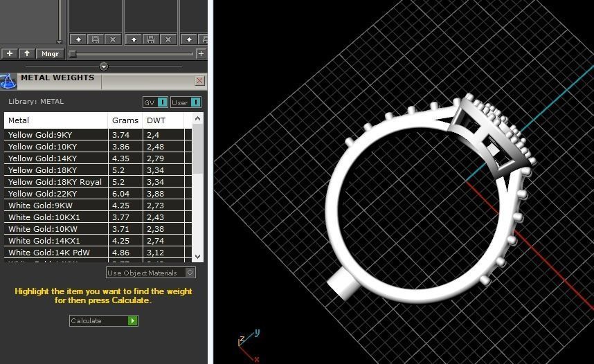Click plus button at slider's right end
Viewport: 594px width, 364px height.
(201, 54)
